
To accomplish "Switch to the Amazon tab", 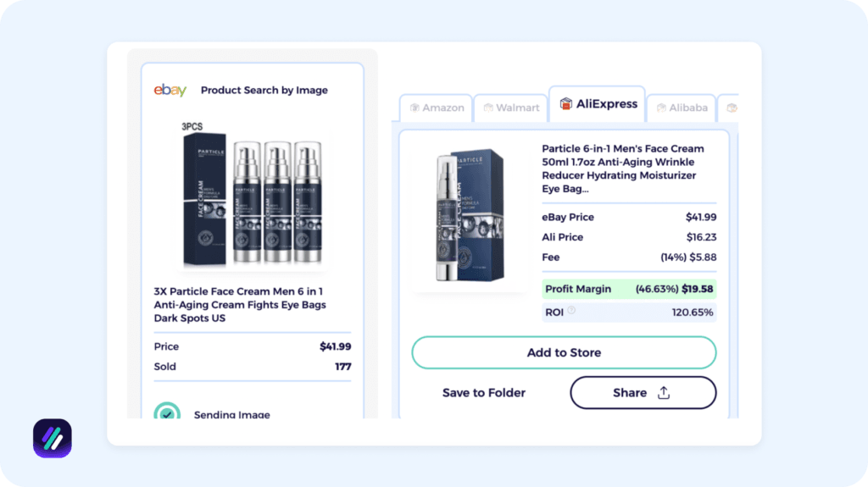I will (437, 108).
